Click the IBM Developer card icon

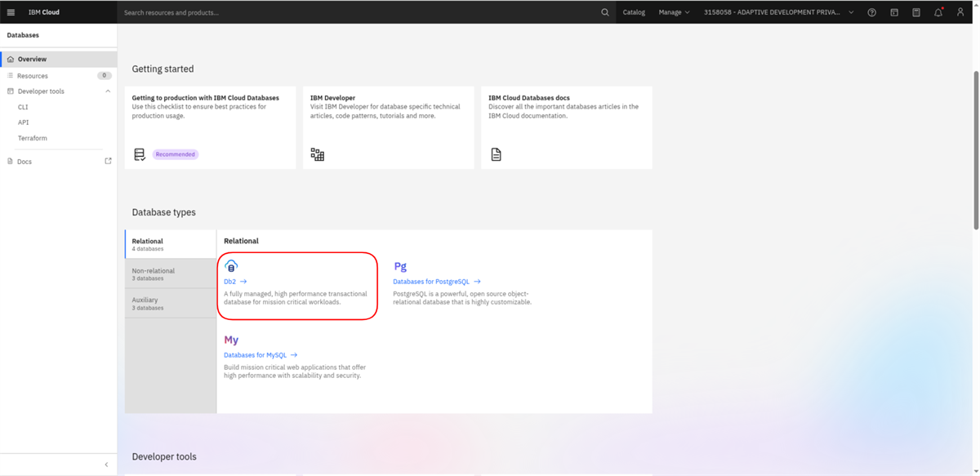(318, 154)
